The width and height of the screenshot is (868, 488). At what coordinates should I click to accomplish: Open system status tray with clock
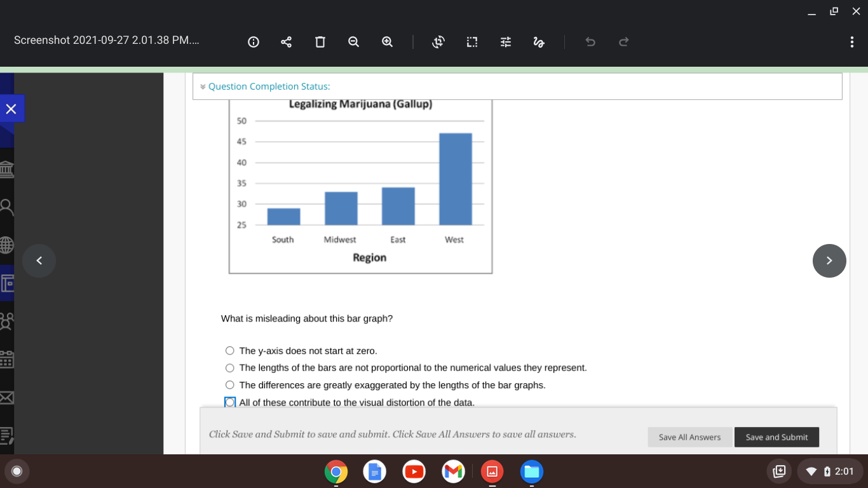[x=830, y=471]
